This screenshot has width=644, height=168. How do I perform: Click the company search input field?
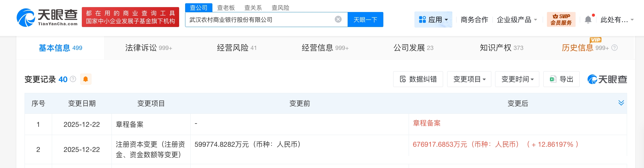click(259, 20)
